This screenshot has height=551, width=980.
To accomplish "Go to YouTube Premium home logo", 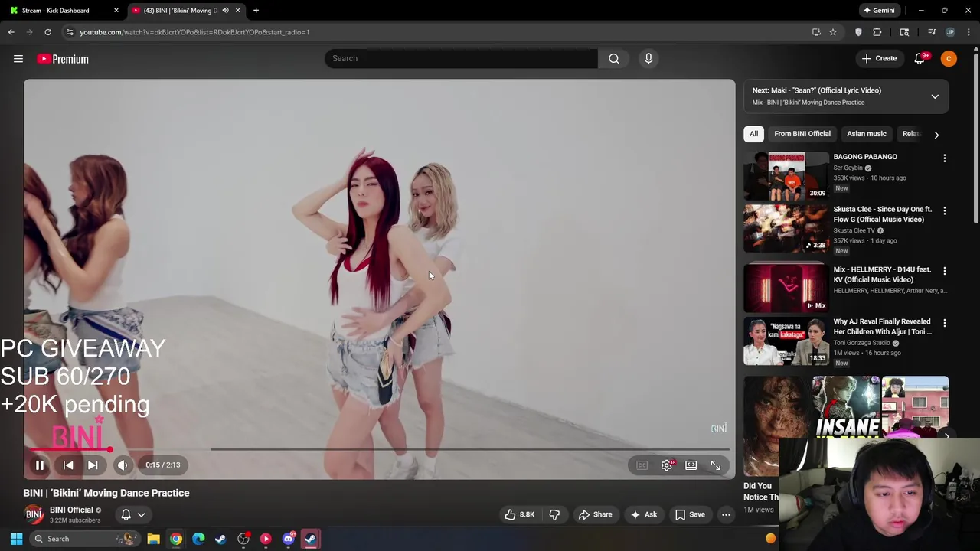I will 63,59.
